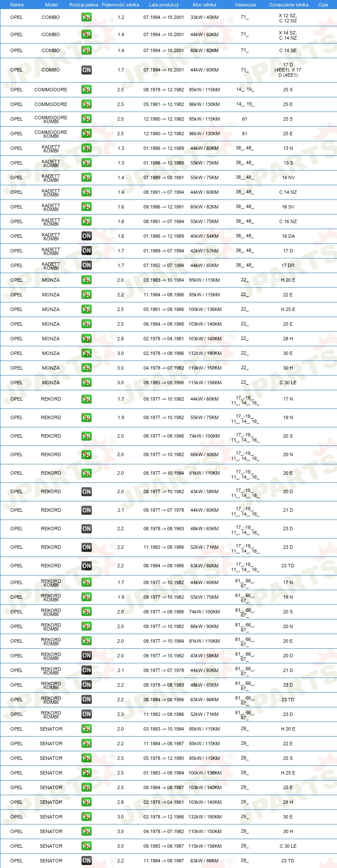Select SENATOR engine code 30 H

click(288, 831)
